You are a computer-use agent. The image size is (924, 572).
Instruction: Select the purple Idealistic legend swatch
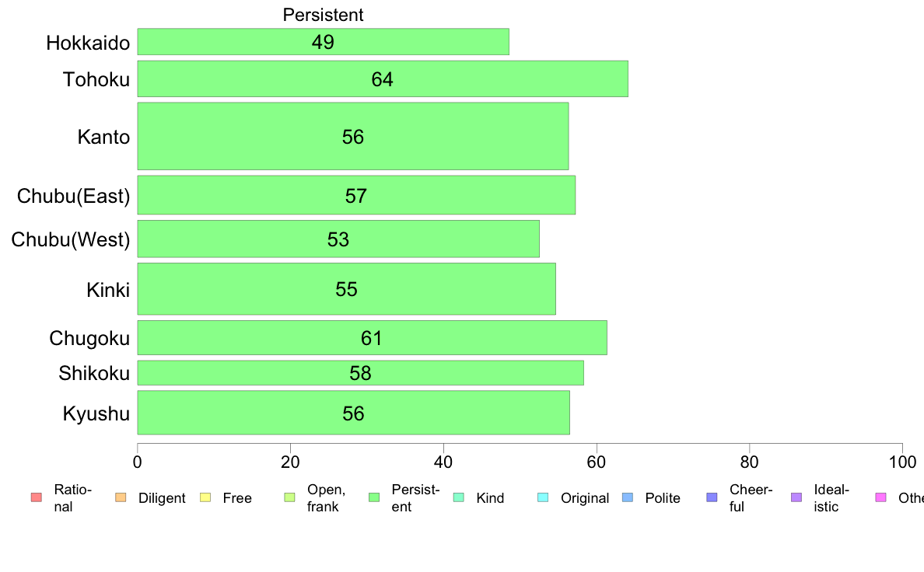(796, 497)
